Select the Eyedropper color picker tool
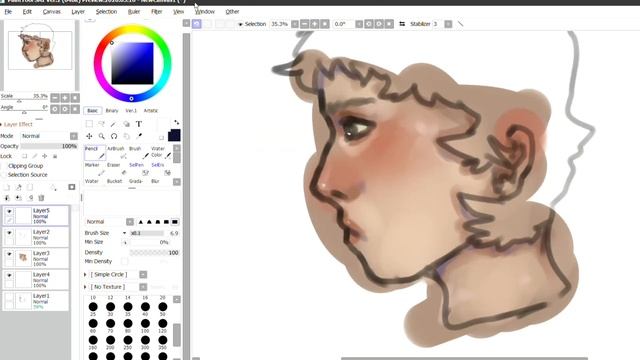 [x=139, y=136]
